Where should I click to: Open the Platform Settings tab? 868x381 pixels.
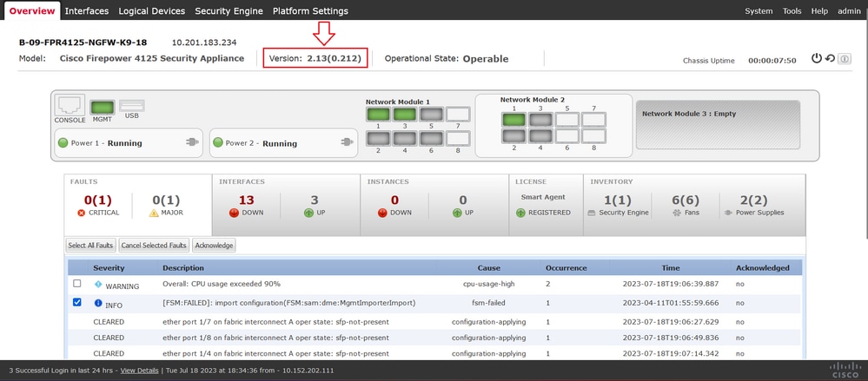point(310,11)
